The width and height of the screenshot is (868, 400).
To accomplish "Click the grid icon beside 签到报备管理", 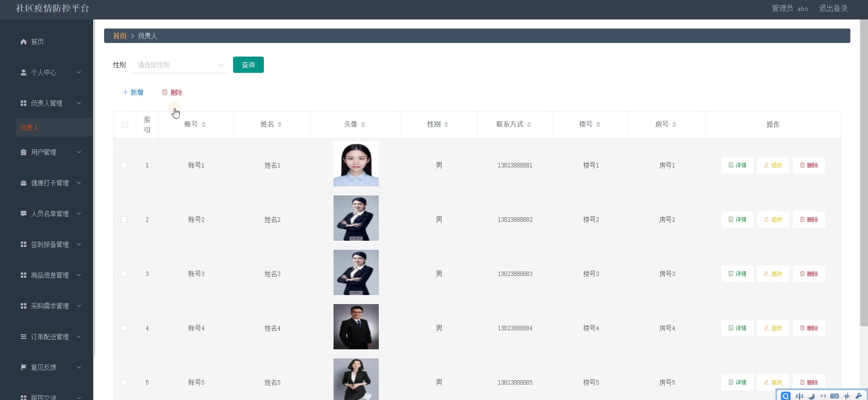I will pyautogui.click(x=24, y=244).
